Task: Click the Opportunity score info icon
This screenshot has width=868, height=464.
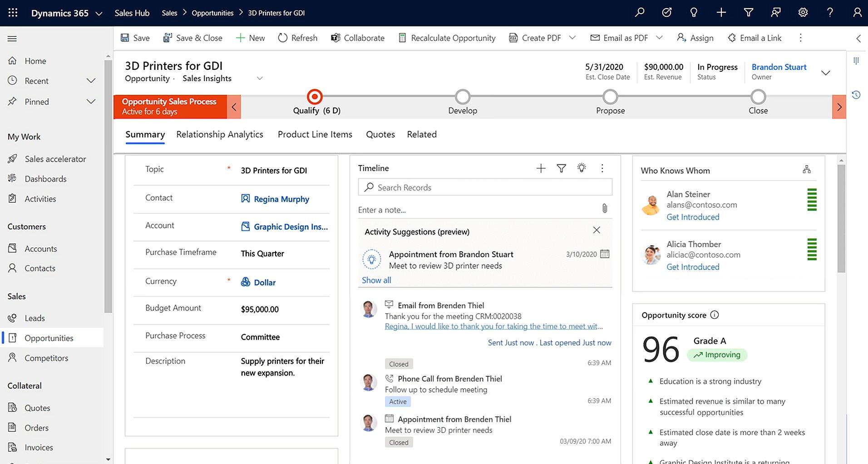Action: coord(715,315)
